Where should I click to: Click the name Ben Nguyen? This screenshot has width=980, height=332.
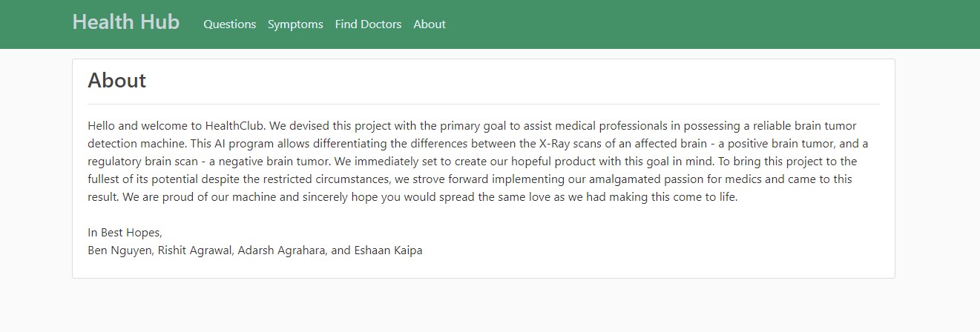pyautogui.click(x=119, y=250)
